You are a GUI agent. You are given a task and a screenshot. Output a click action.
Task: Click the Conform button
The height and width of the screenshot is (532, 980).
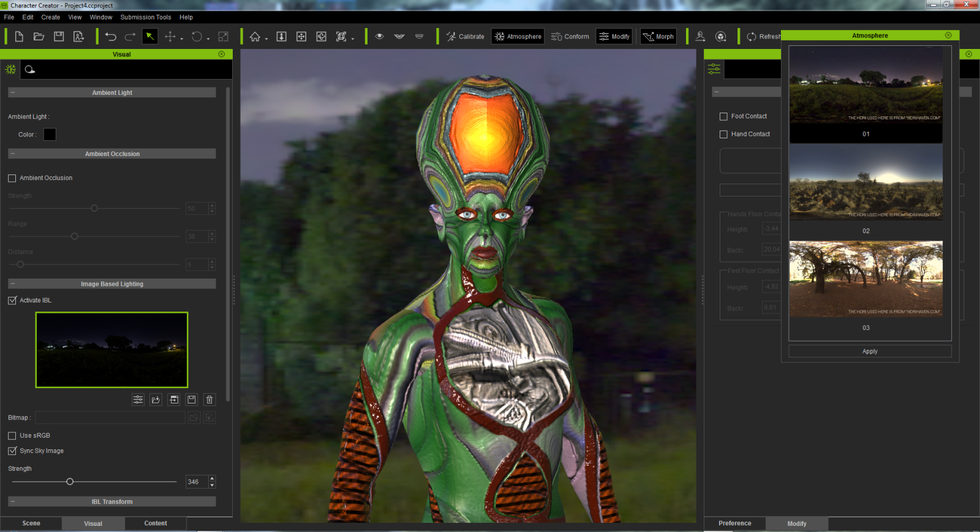[x=570, y=37]
